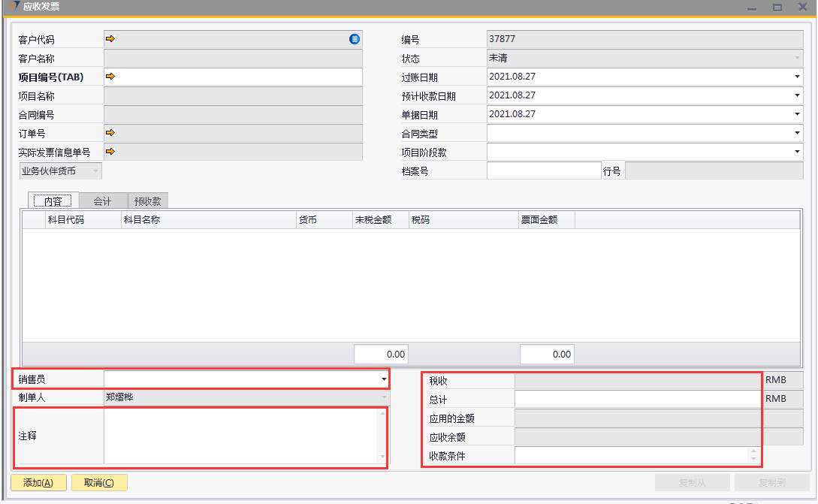The width and height of the screenshot is (818, 504).
Task: Switch to the 会计 tab
Action: (x=102, y=201)
